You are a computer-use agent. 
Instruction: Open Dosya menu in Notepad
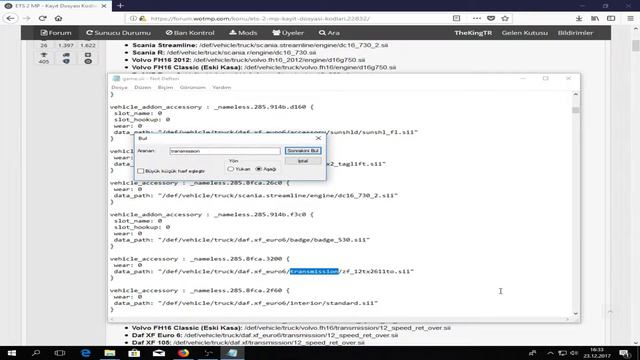(x=119, y=87)
